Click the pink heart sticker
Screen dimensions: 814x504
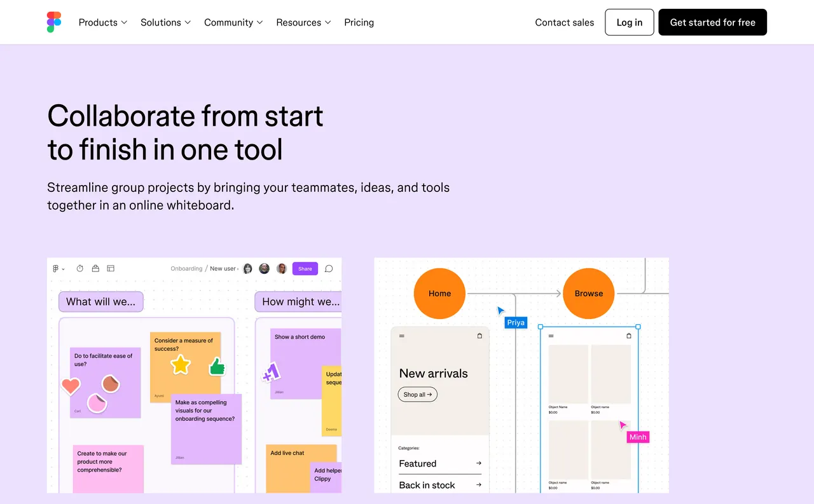[x=70, y=385]
